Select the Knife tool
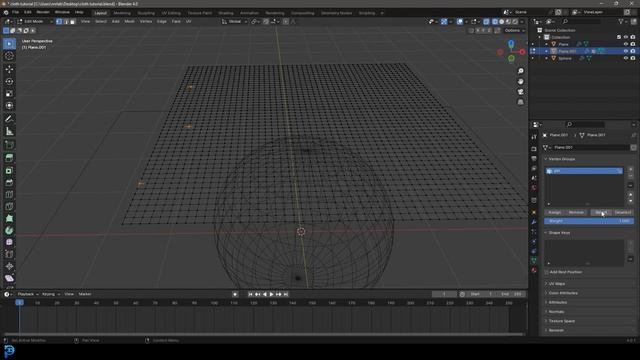Image resolution: width=640 pixels, height=360 pixels. coord(9,206)
